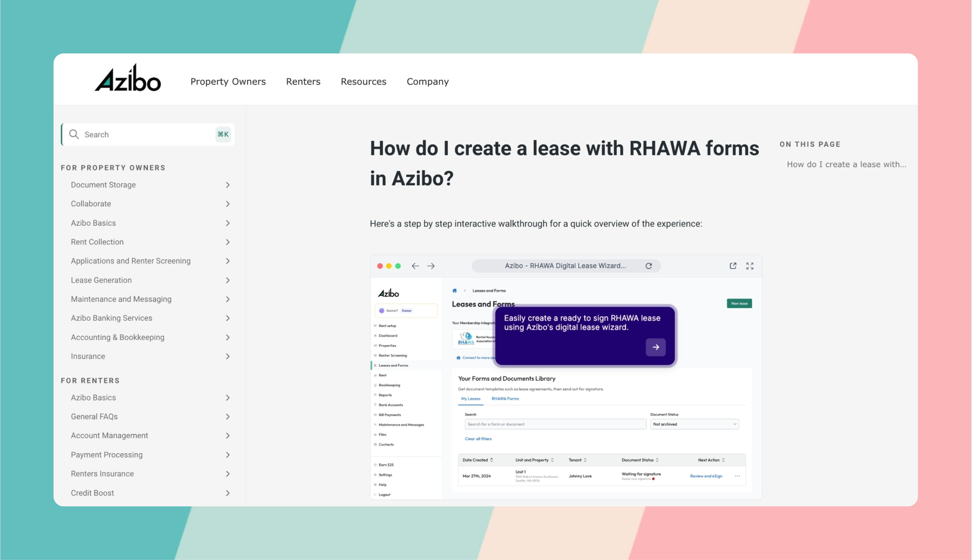
Task: Switch to RHAWA Forms tab
Action: (505, 399)
